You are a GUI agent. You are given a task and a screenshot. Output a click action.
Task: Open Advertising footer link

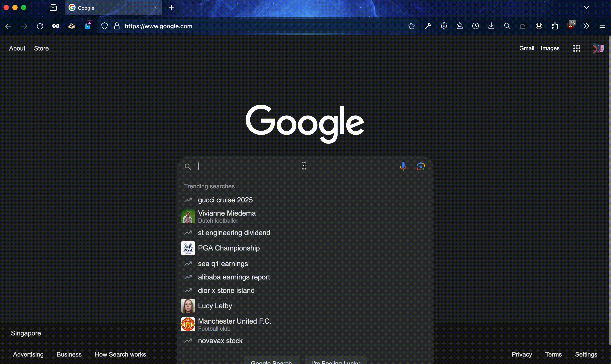[x=28, y=355]
